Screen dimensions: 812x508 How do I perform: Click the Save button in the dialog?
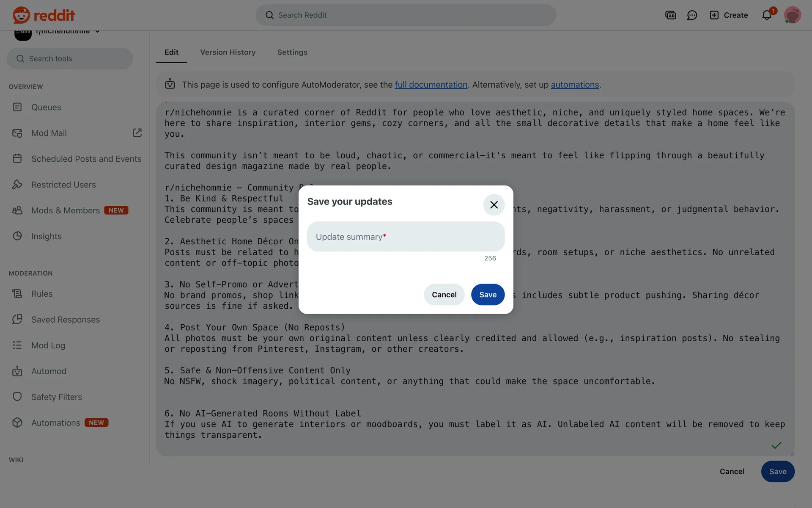coord(488,295)
